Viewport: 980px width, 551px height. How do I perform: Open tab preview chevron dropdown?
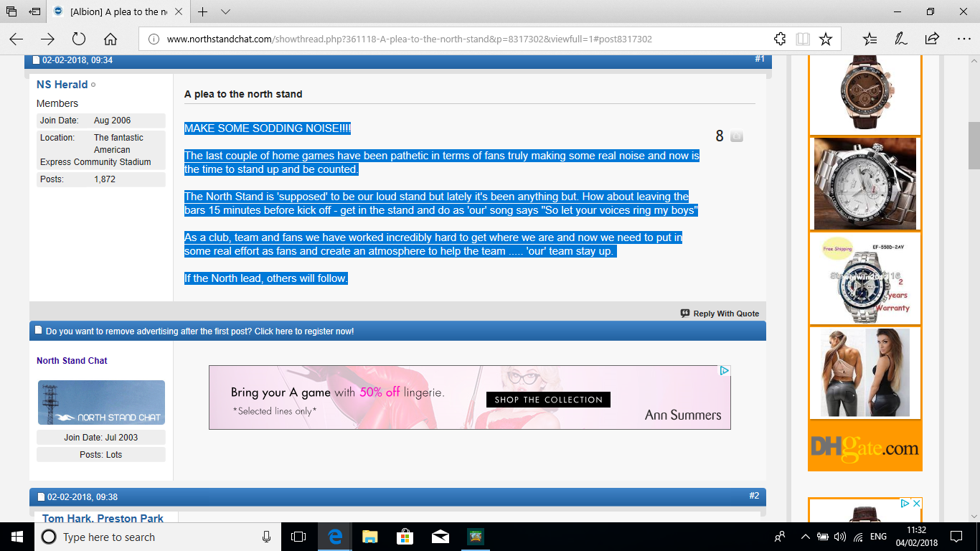click(225, 11)
